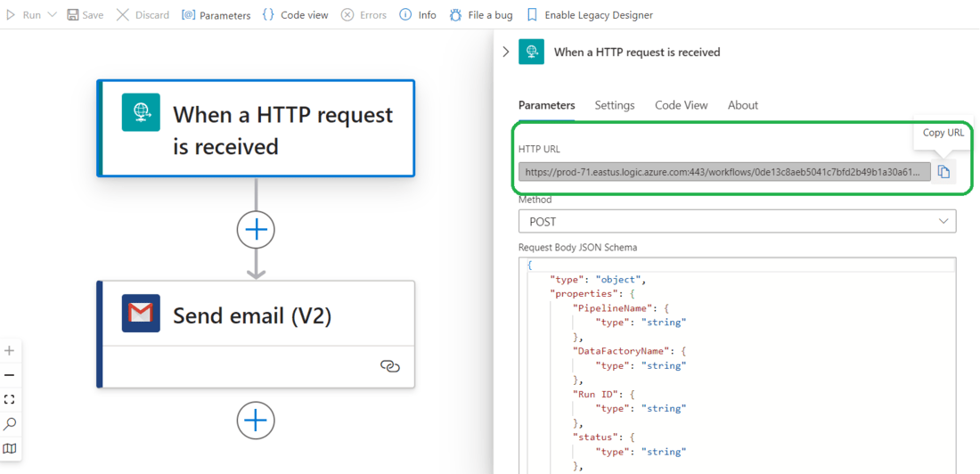Zoom out on the designer canvas
Screen dimensions: 980x474
[x=10, y=375]
